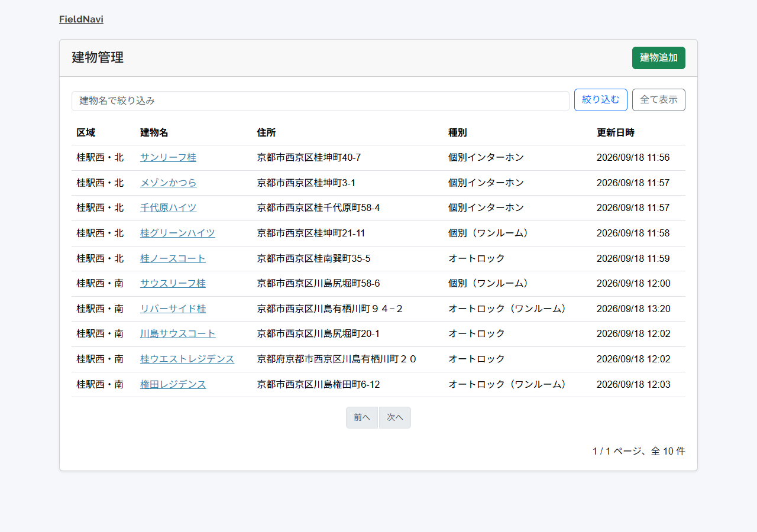757x532 pixels.
Task: Open the サウスリーフ桂 building link
Action: [x=173, y=284]
